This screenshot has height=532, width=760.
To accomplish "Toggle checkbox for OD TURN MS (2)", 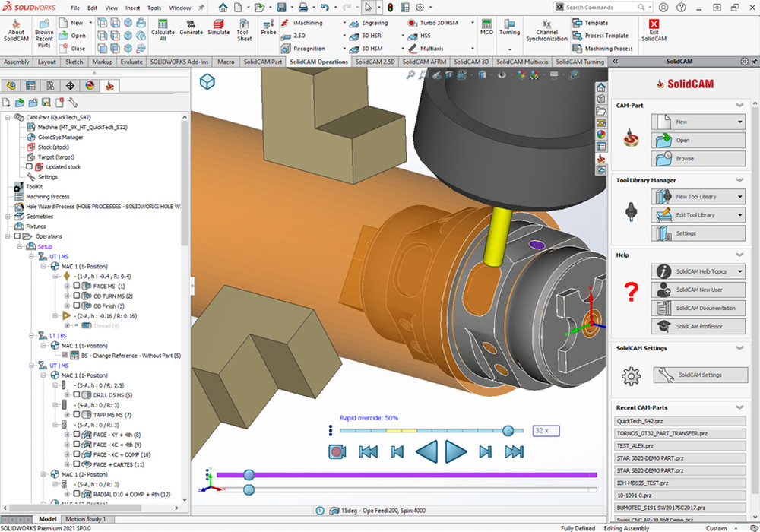I will (x=76, y=296).
